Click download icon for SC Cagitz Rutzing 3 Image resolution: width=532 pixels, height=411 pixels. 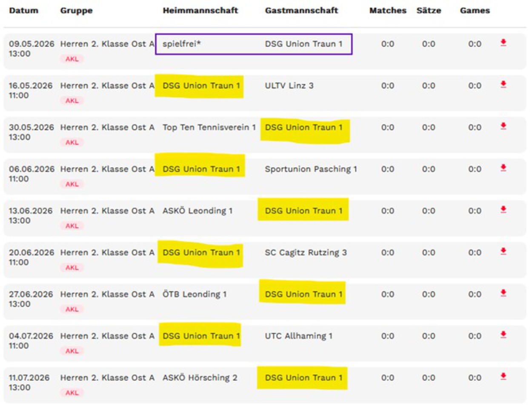(503, 251)
